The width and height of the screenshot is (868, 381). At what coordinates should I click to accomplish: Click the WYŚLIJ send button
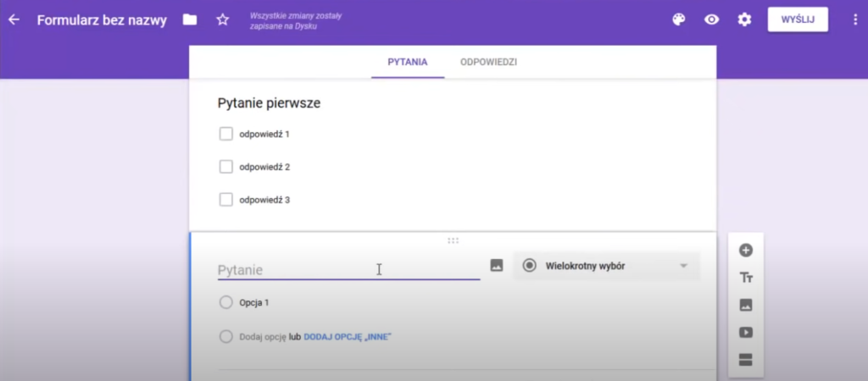[798, 20]
